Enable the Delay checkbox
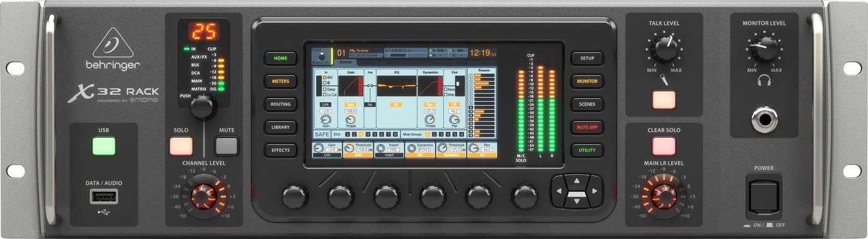The image size is (868, 239). (324, 89)
